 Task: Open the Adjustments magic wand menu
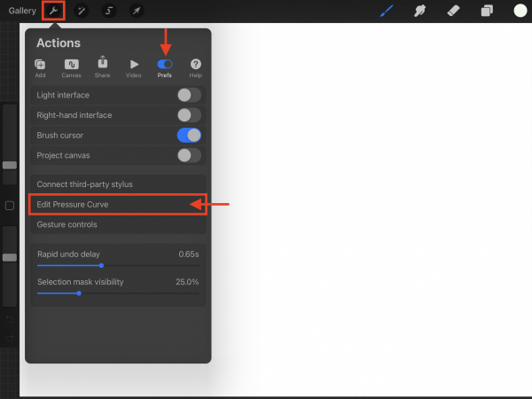81,11
